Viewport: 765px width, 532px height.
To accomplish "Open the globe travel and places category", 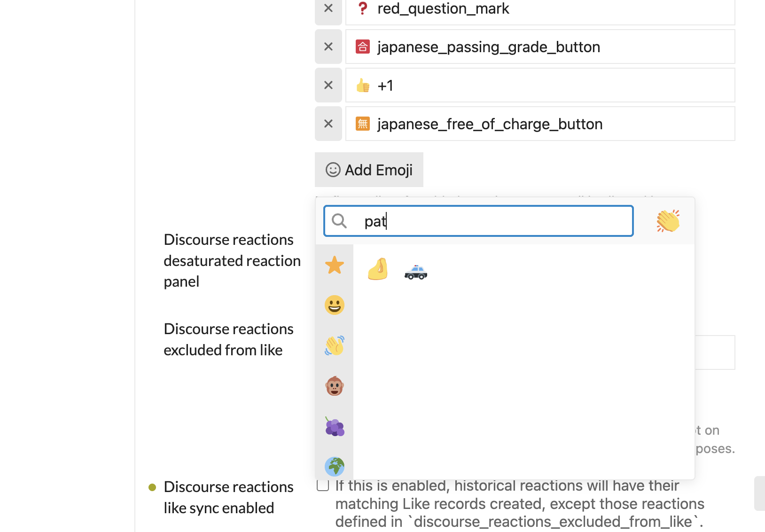I will pos(335,466).
